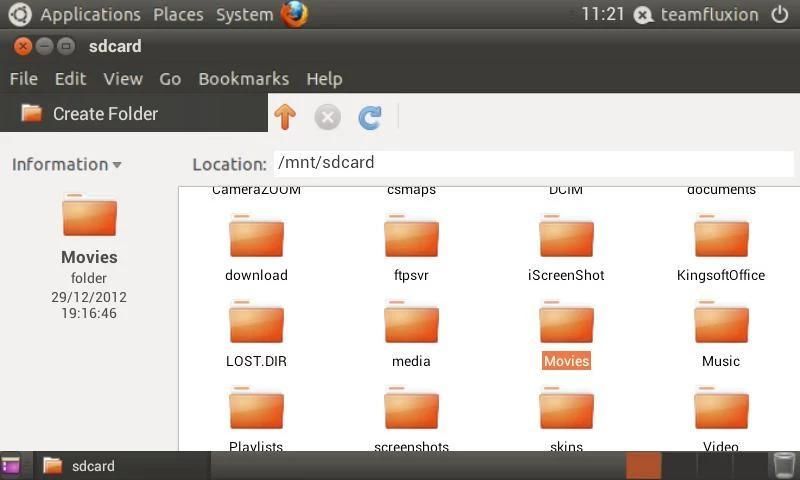
Task: Open the View menu
Action: coord(122,78)
